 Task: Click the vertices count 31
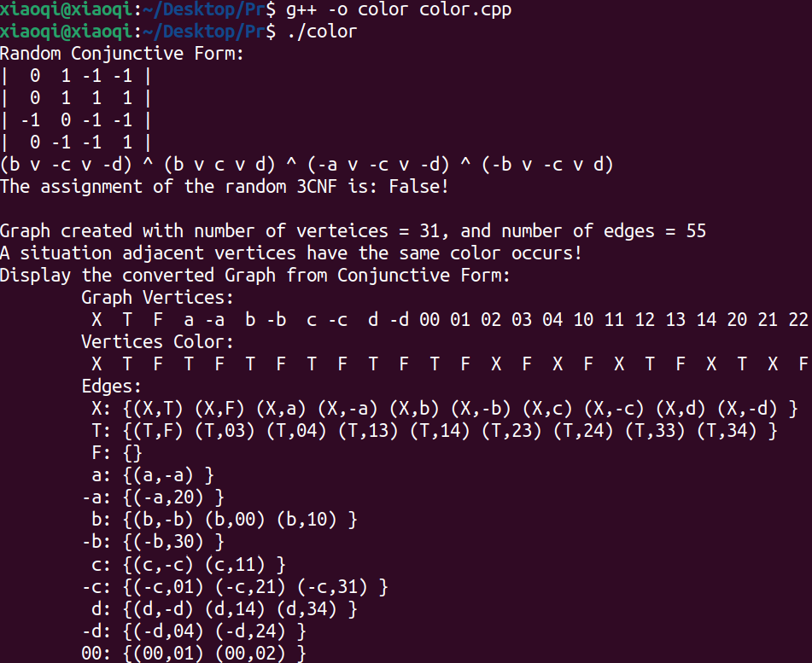[429, 231]
